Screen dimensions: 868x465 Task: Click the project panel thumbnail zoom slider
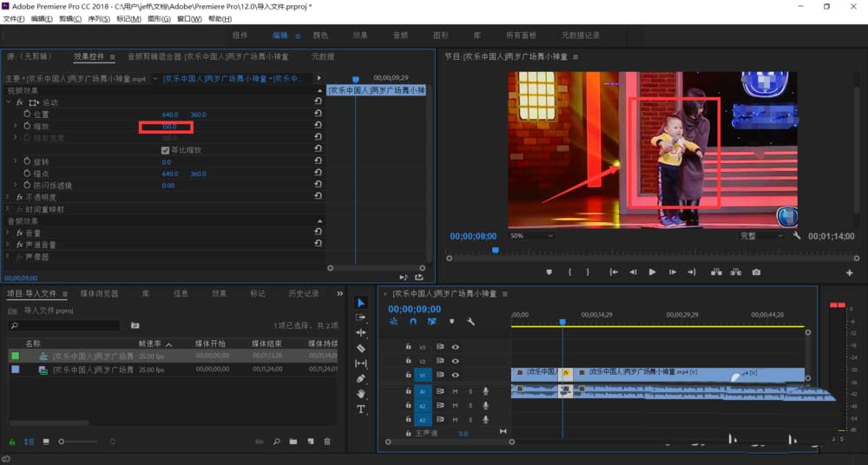coord(62,442)
